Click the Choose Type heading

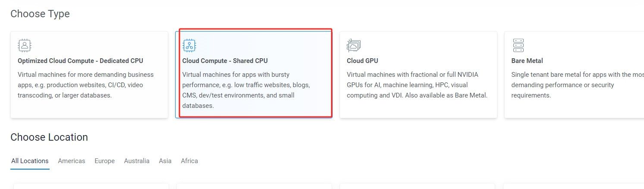point(40,14)
